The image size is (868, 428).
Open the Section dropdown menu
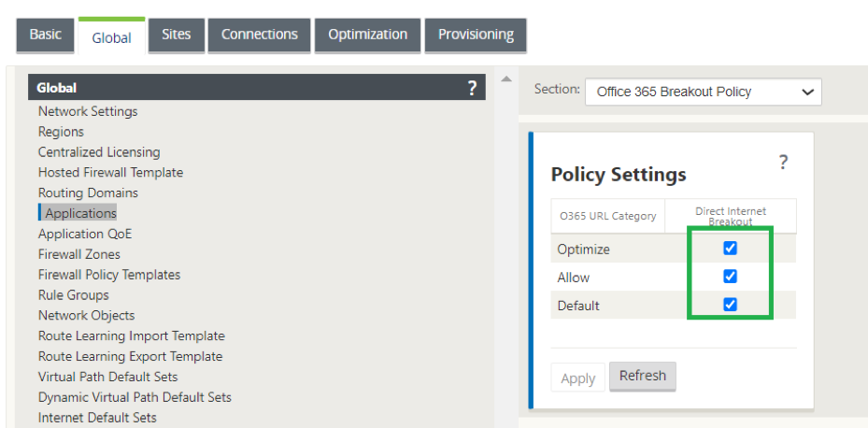coord(703,92)
